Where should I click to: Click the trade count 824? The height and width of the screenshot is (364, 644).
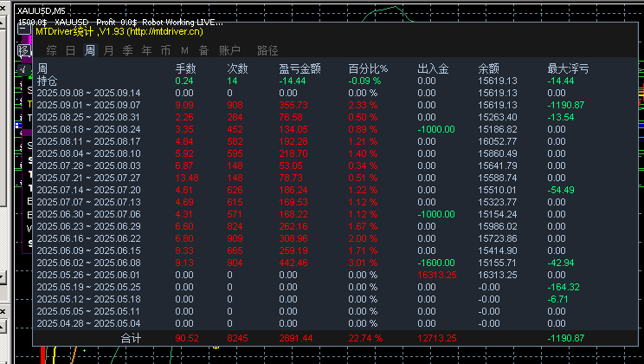coord(235,226)
